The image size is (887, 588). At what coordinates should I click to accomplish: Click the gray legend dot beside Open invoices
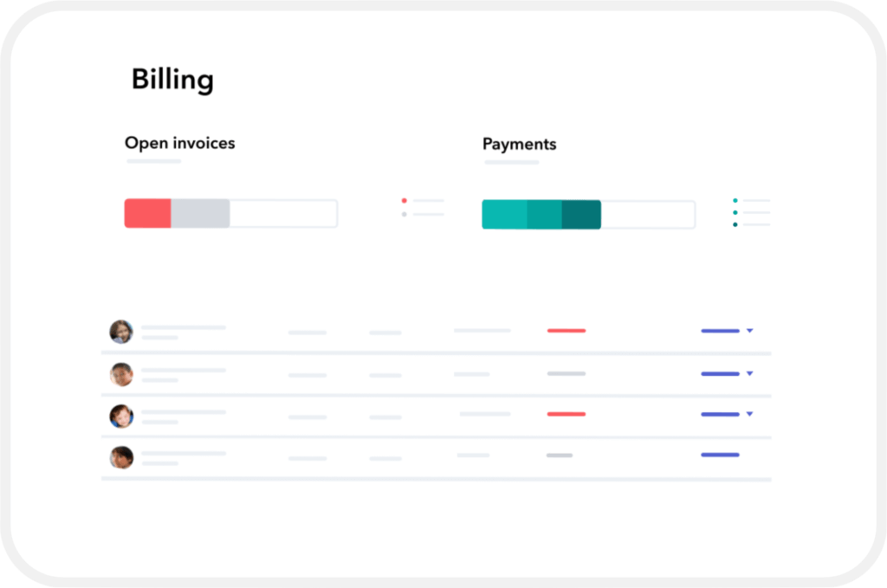tap(404, 214)
